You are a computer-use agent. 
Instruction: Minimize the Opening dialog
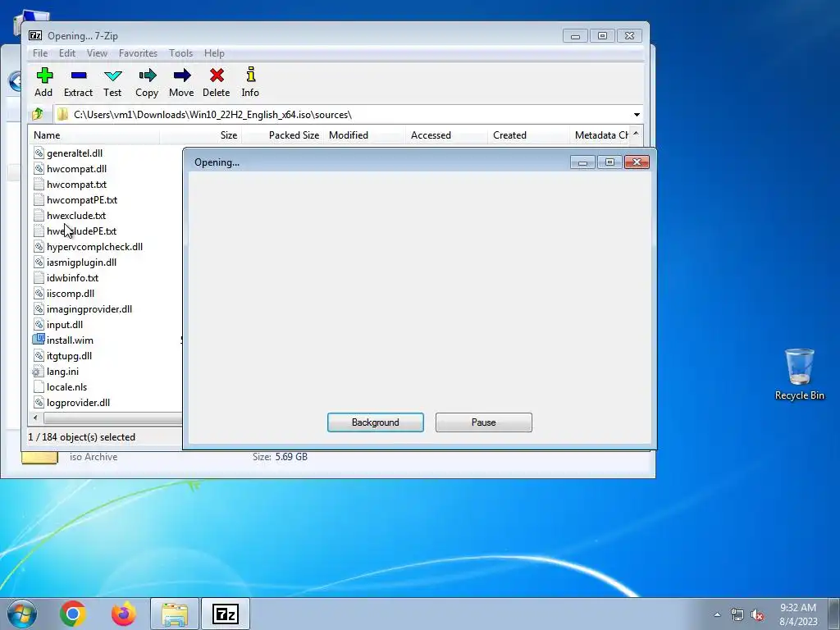point(583,162)
